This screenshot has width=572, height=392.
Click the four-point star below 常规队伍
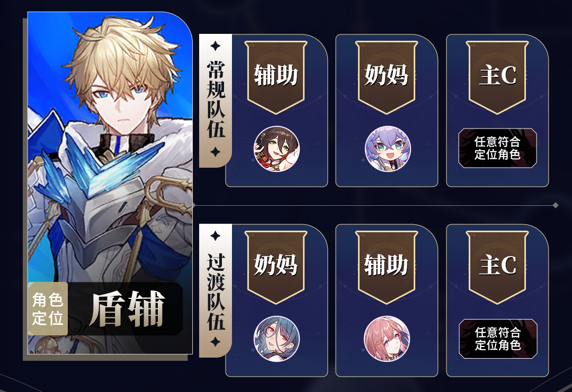pos(215,152)
